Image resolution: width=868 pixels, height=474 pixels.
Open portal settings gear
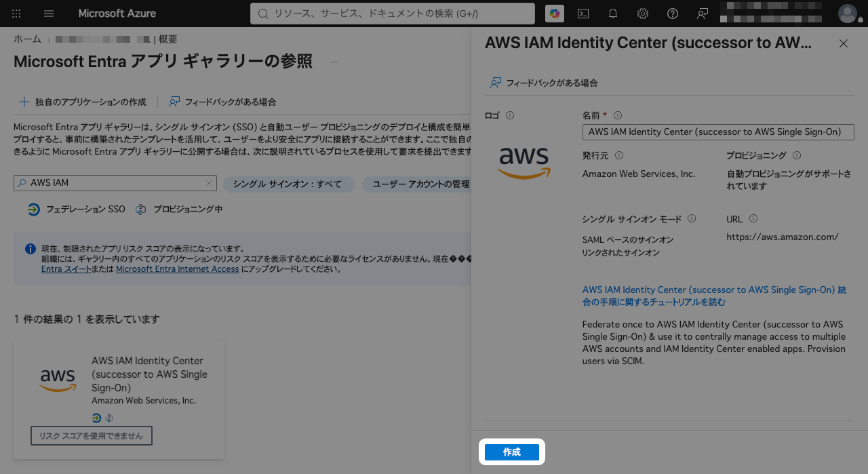coord(643,14)
